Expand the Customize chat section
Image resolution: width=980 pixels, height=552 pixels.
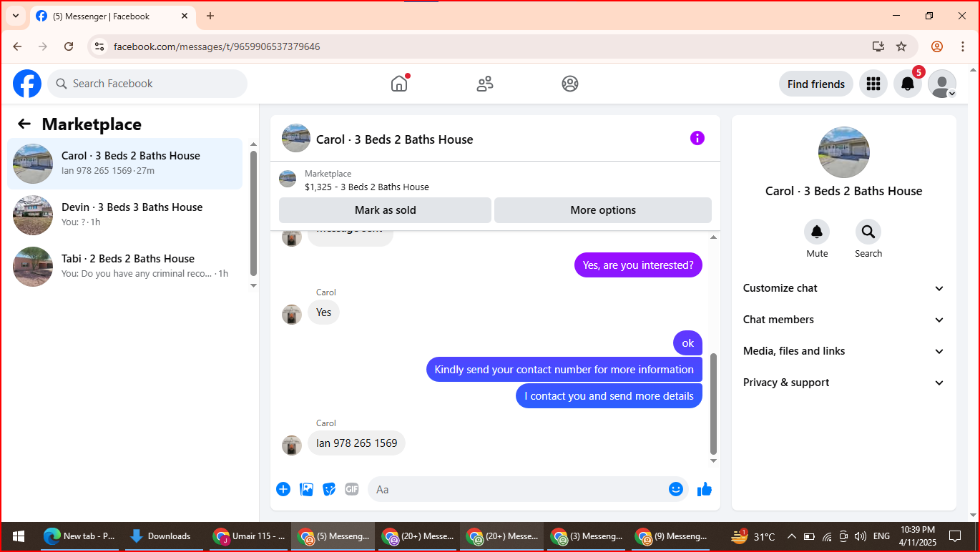click(843, 288)
